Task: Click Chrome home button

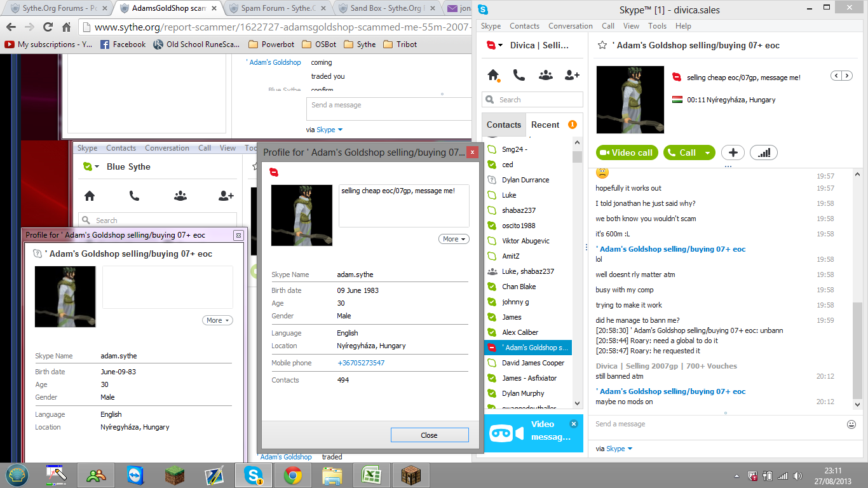Action: [66, 27]
